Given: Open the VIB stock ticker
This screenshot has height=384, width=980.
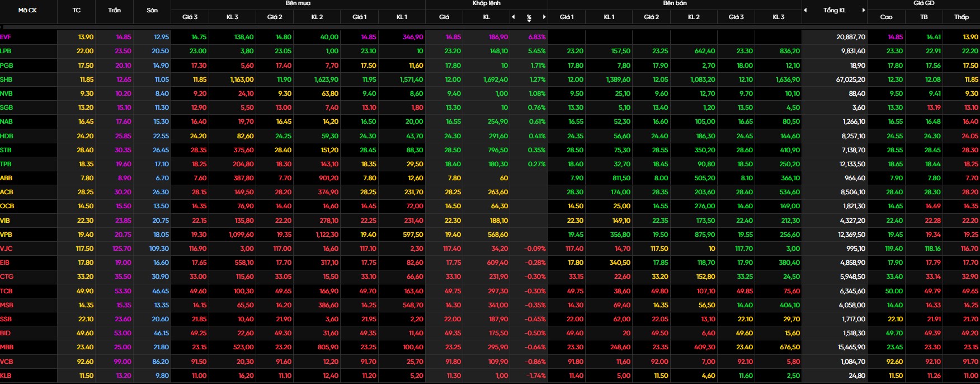Looking at the screenshot, I should coord(5,221).
